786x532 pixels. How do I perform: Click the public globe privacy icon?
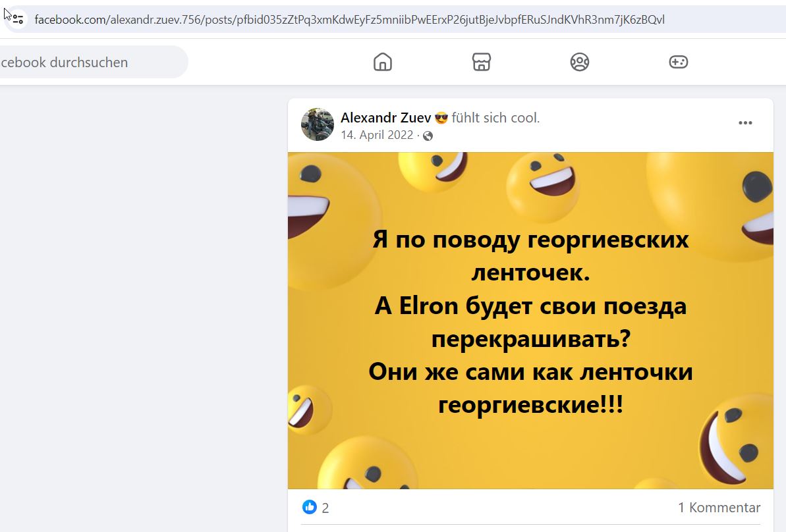pyautogui.click(x=428, y=136)
